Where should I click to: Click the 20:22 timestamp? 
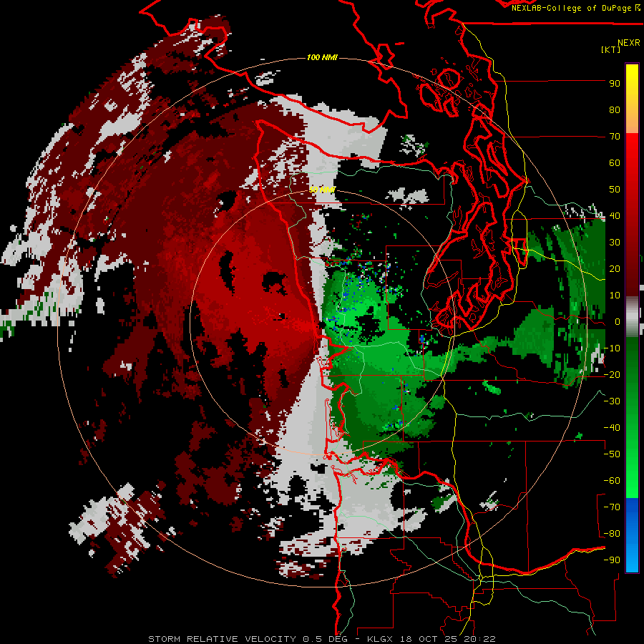pyautogui.click(x=479, y=639)
